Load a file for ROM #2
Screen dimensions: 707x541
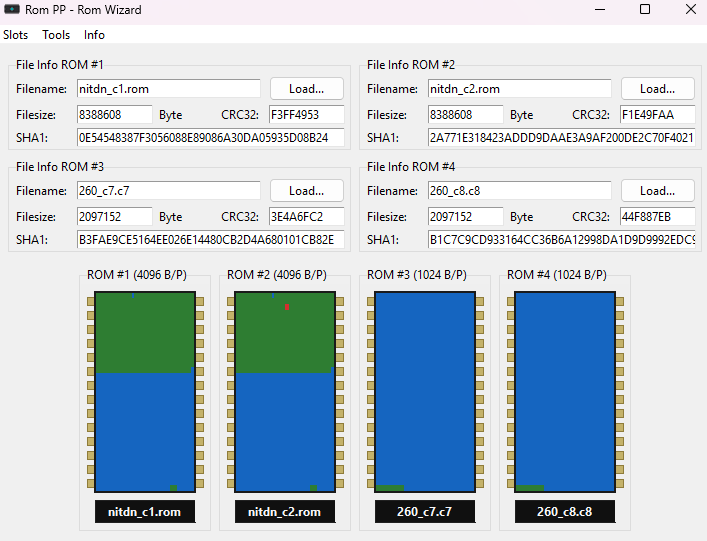(658, 89)
